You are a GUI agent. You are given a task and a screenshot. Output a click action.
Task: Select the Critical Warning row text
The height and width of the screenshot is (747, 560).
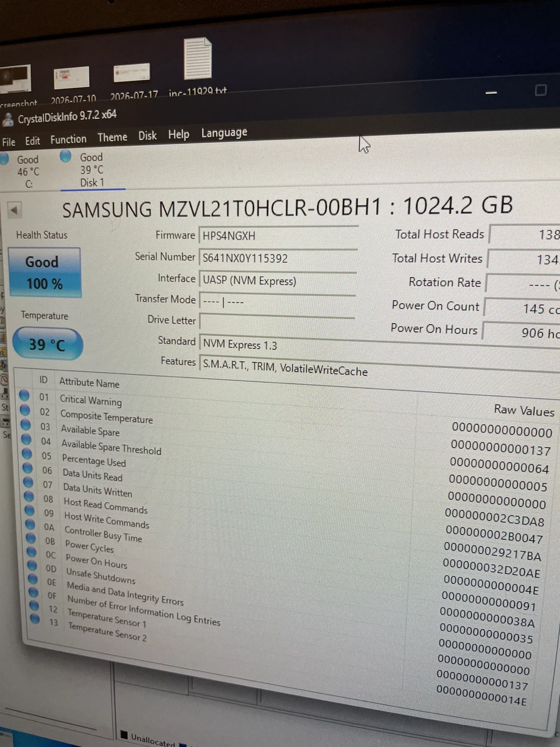pos(91,400)
